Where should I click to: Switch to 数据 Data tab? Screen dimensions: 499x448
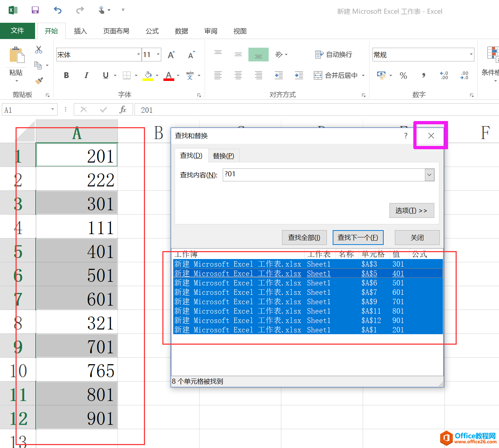(x=182, y=31)
